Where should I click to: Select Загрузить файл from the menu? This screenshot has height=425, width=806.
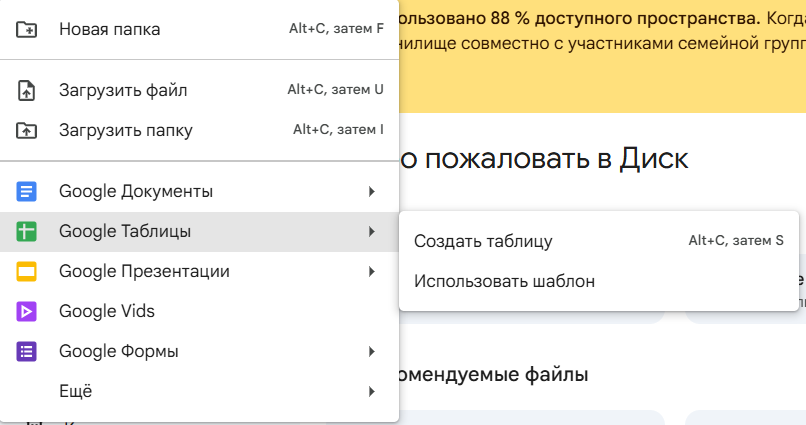click(199, 90)
